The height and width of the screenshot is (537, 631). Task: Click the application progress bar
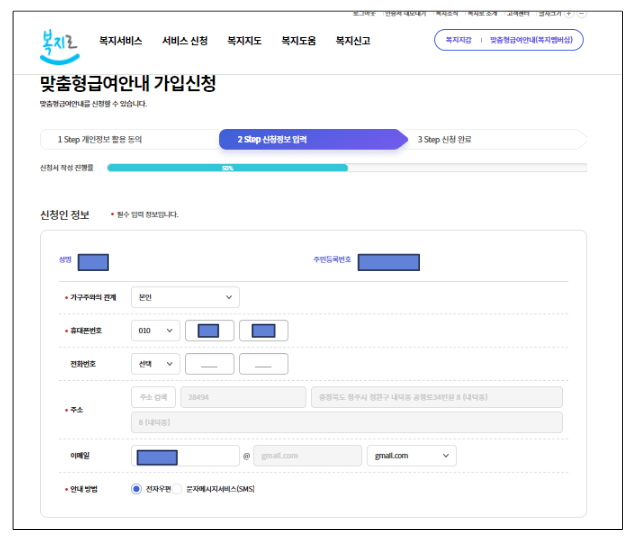pos(347,168)
